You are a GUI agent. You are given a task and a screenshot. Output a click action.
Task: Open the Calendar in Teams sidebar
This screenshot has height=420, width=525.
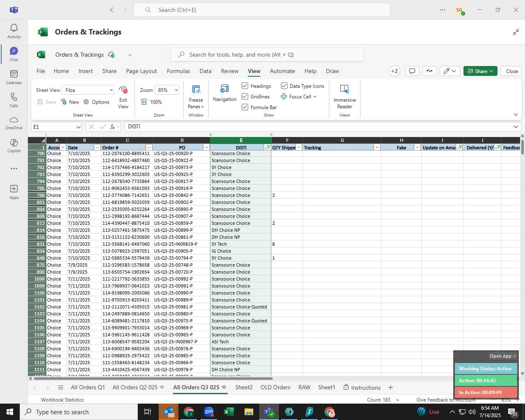click(x=14, y=77)
